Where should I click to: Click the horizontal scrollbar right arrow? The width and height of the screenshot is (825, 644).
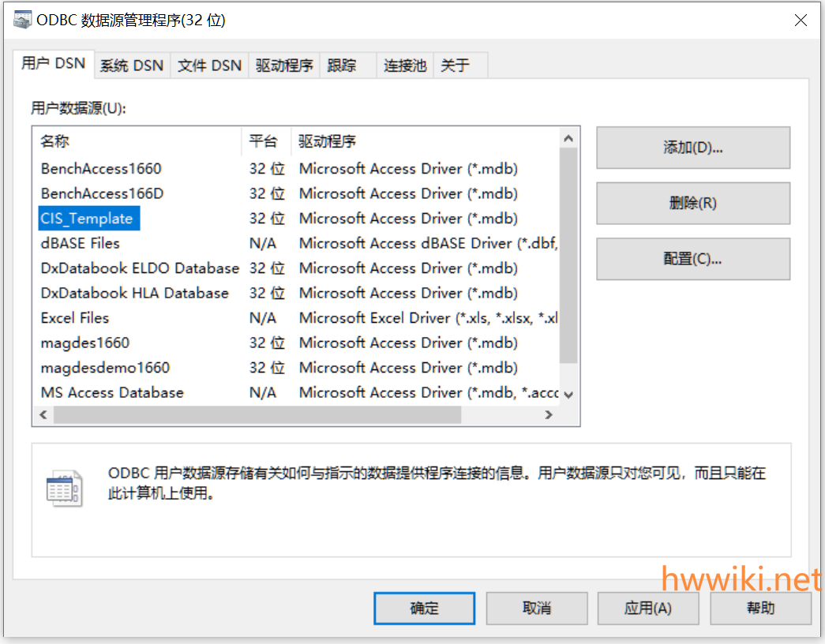549,415
